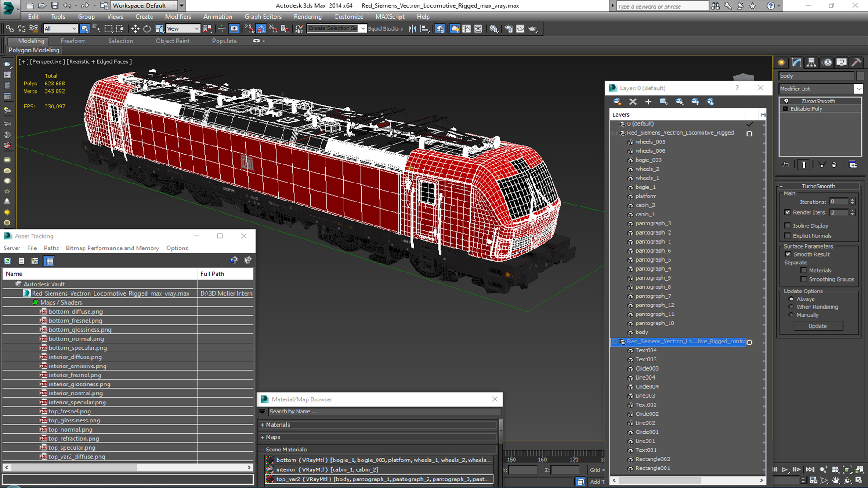
Task: Open Paths menu in Asset Tracking
Action: point(51,248)
